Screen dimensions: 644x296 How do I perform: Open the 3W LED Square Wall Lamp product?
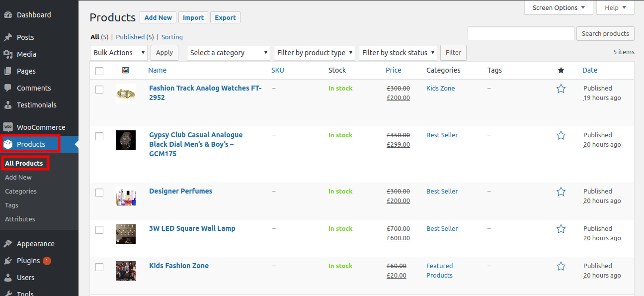[x=192, y=228]
